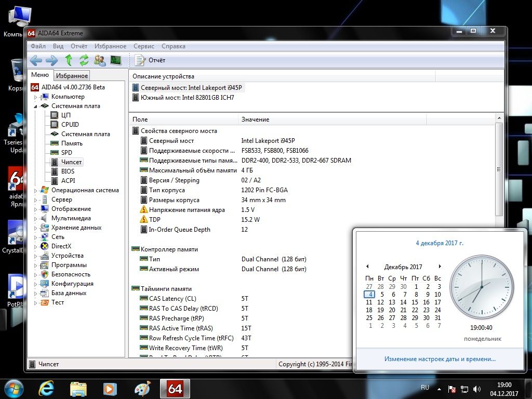Open the volume control in system tray
This screenshot has width=532, height=399.
pyautogui.click(x=477, y=389)
